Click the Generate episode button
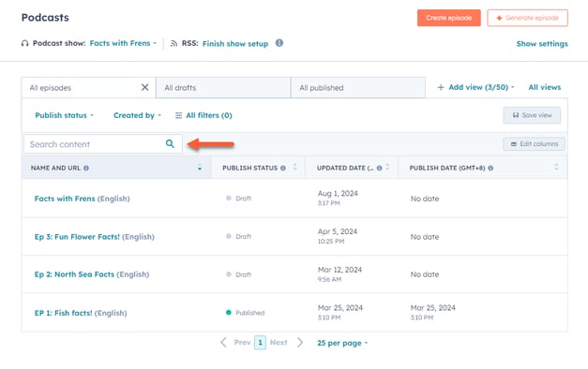Image resolution: width=588 pixels, height=369 pixels. (527, 18)
